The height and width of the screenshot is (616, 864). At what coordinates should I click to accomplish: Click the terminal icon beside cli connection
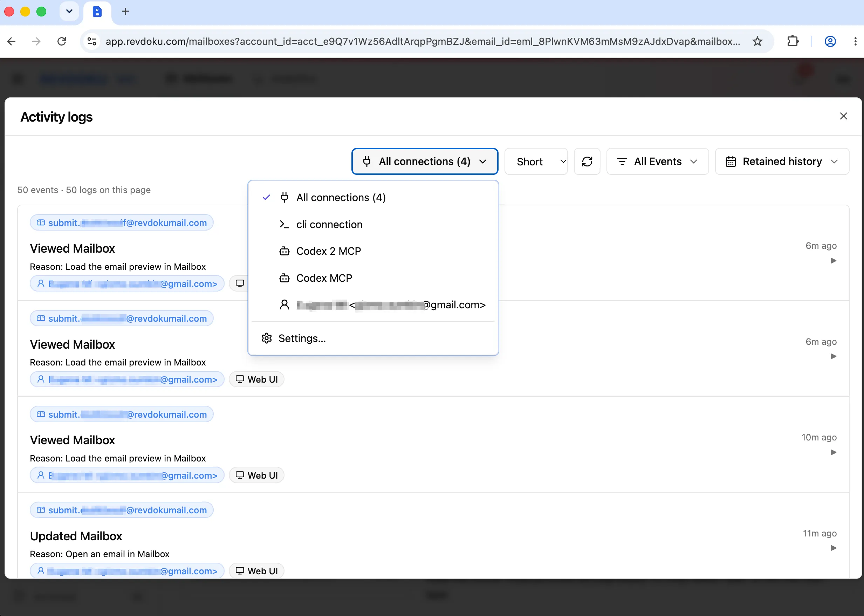pos(284,225)
